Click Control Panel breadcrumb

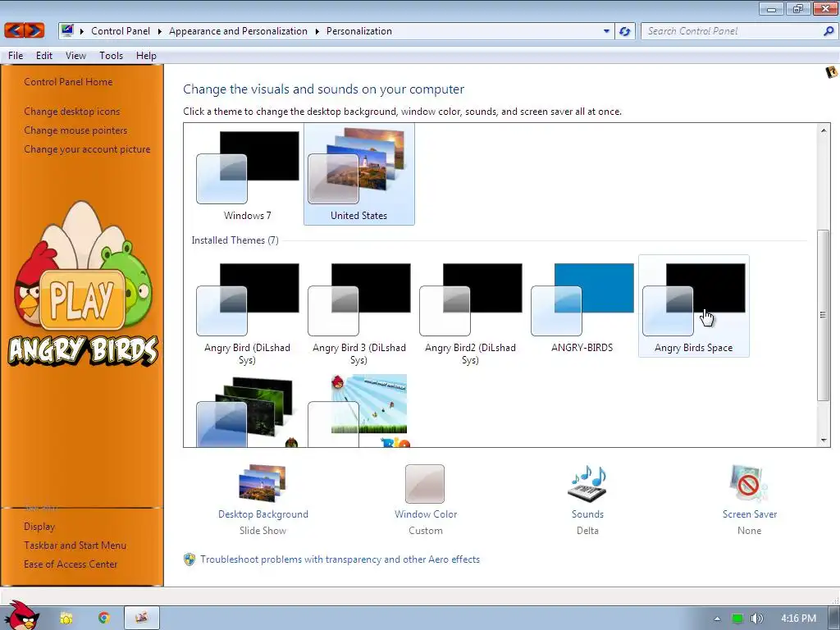point(121,31)
